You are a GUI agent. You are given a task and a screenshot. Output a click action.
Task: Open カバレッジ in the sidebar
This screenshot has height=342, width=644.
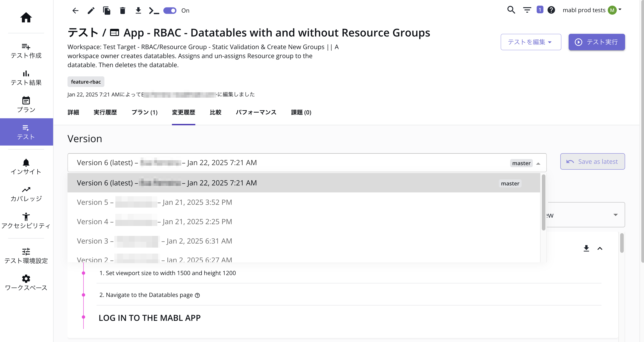pyautogui.click(x=26, y=194)
